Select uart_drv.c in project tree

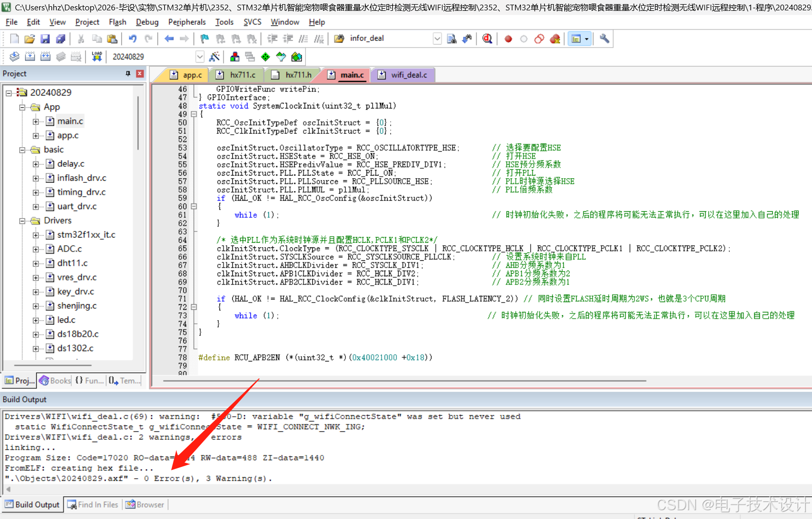(77, 207)
